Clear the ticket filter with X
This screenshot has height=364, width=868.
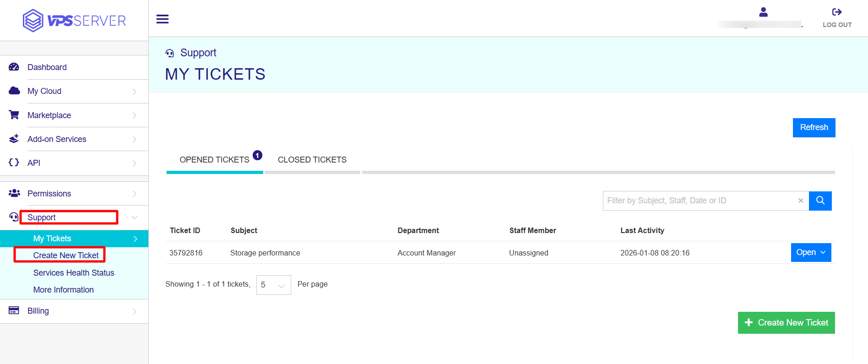coord(800,201)
